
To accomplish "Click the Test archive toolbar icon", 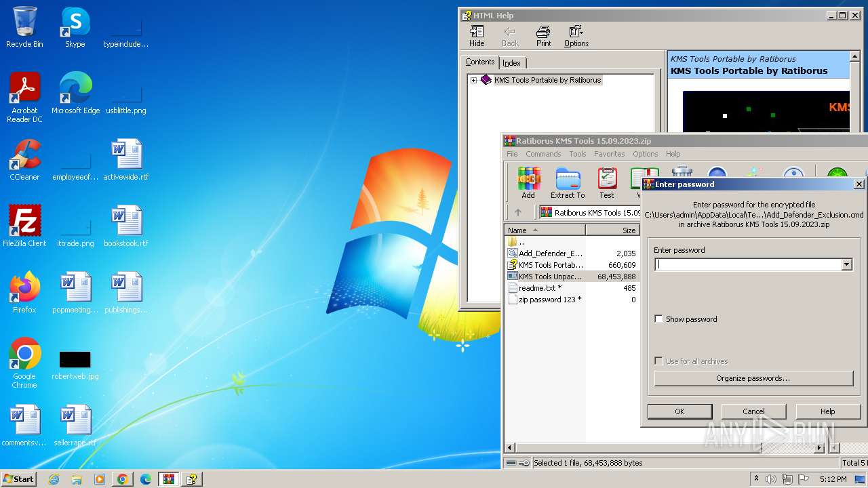I will [x=607, y=183].
